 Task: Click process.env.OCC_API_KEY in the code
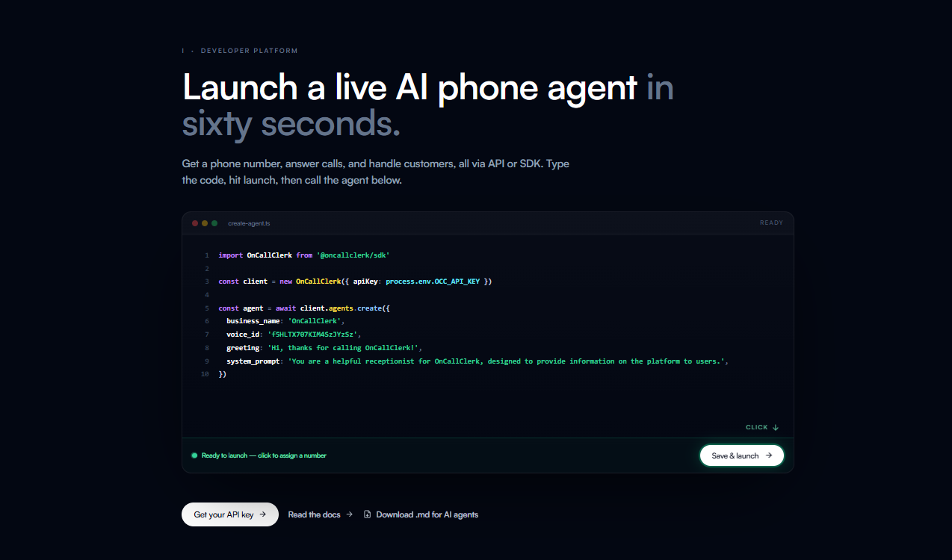pyautogui.click(x=433, y=281)
